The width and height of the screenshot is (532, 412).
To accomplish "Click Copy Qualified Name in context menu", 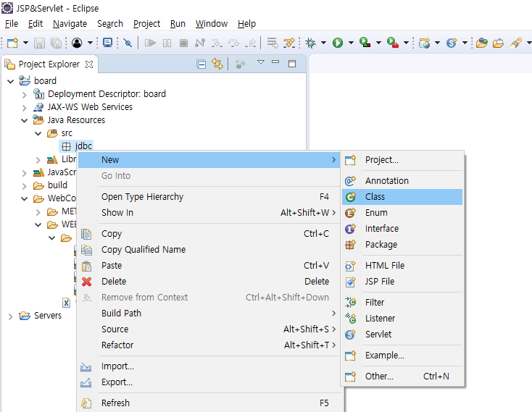I will coord(209,250).
